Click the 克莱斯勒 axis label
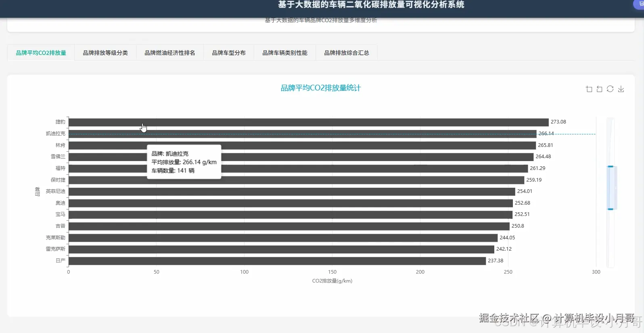The image size is (644, 333). 55,238
